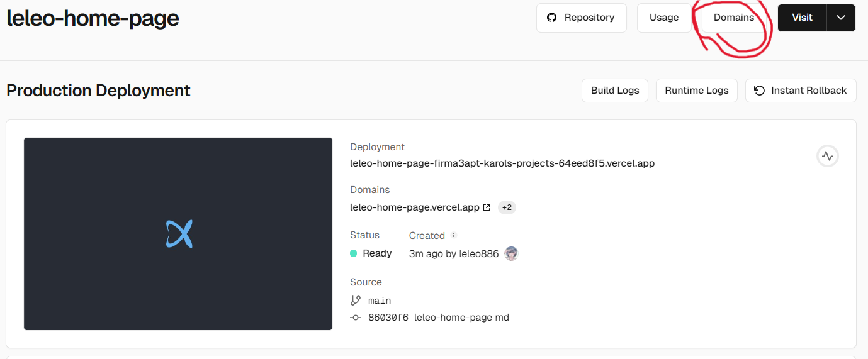Click the green Ready status dot
868x359 pixels.
[354, 253]
